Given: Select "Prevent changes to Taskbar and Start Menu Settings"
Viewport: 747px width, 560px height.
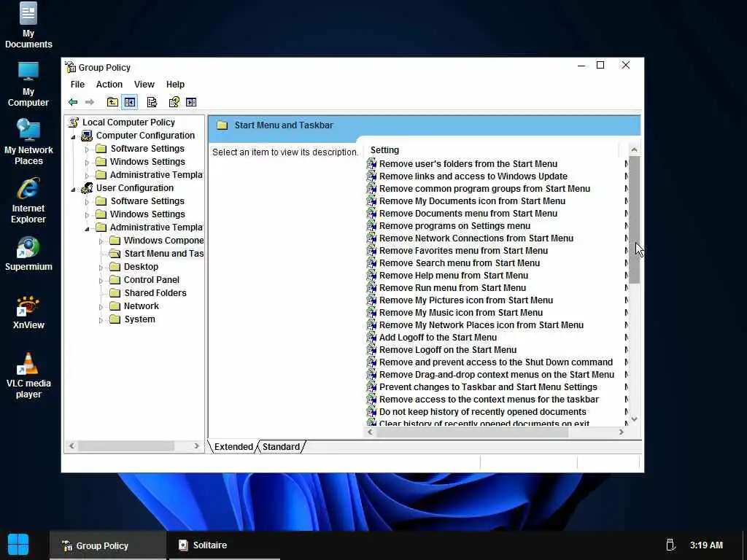Looking at the screenshot, I should (x=488, y=386).
